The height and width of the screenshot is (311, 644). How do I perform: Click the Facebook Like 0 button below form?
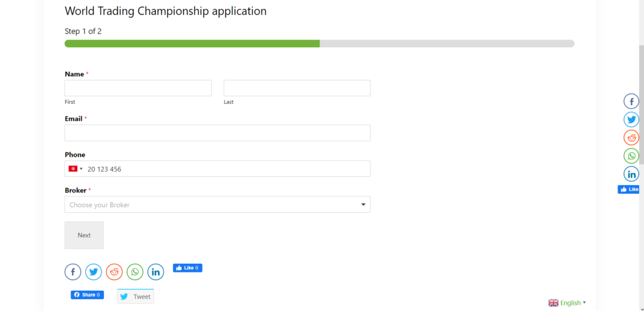(x=187, y=268)
